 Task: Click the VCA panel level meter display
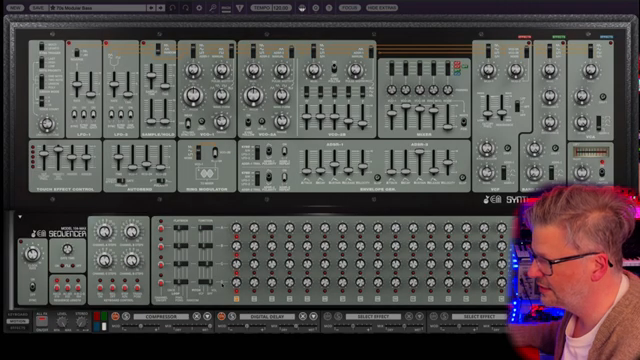coord(590,152)
